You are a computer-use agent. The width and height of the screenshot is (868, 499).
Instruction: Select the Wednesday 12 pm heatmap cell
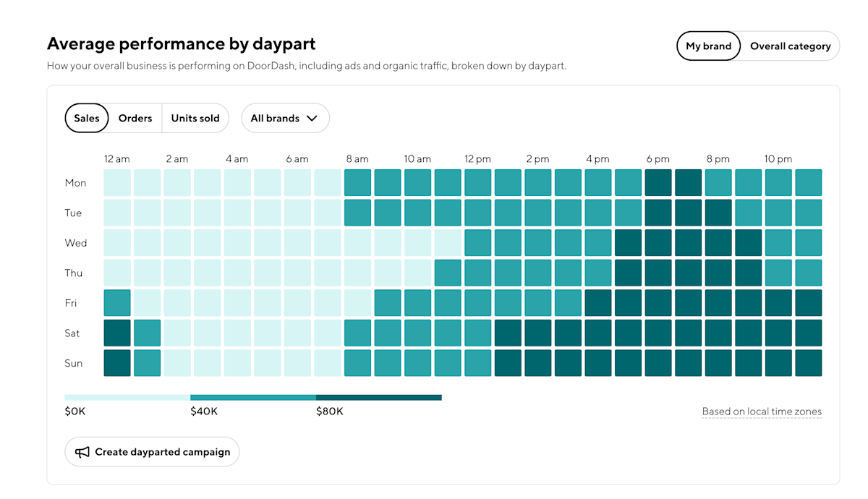click(x=477, y=243)
